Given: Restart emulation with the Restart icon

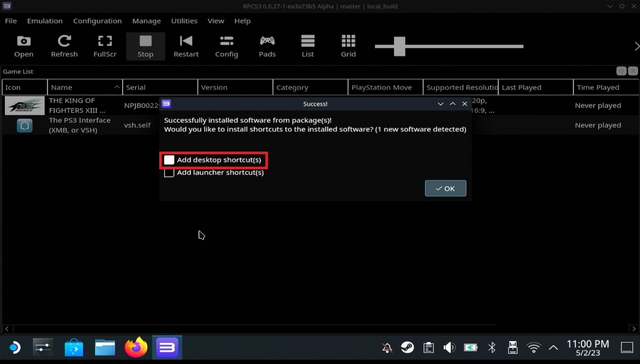Looking at the screenshot, I should [186, 46].
